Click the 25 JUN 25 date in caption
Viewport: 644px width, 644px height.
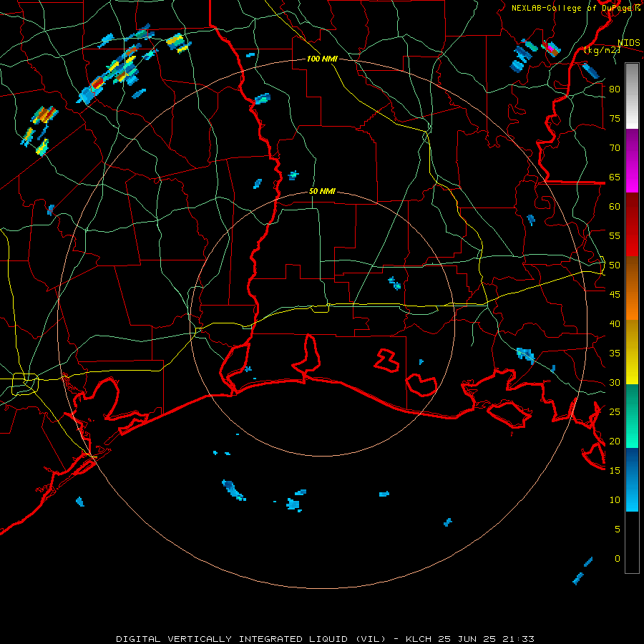(x=468, y=639)
